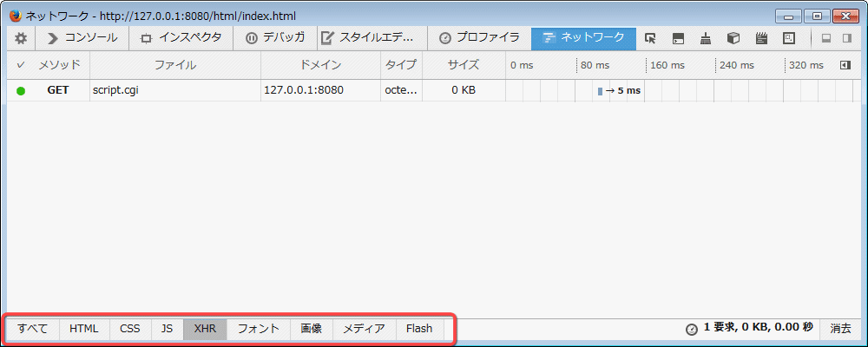Filter requests by JS

pos(168,329)
